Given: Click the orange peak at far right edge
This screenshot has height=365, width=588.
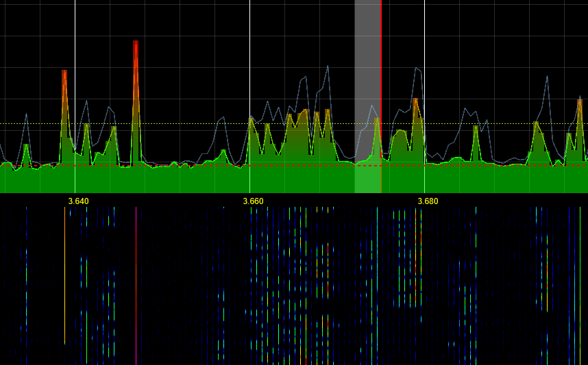Looking at the screenshot, I should (580, 103).
